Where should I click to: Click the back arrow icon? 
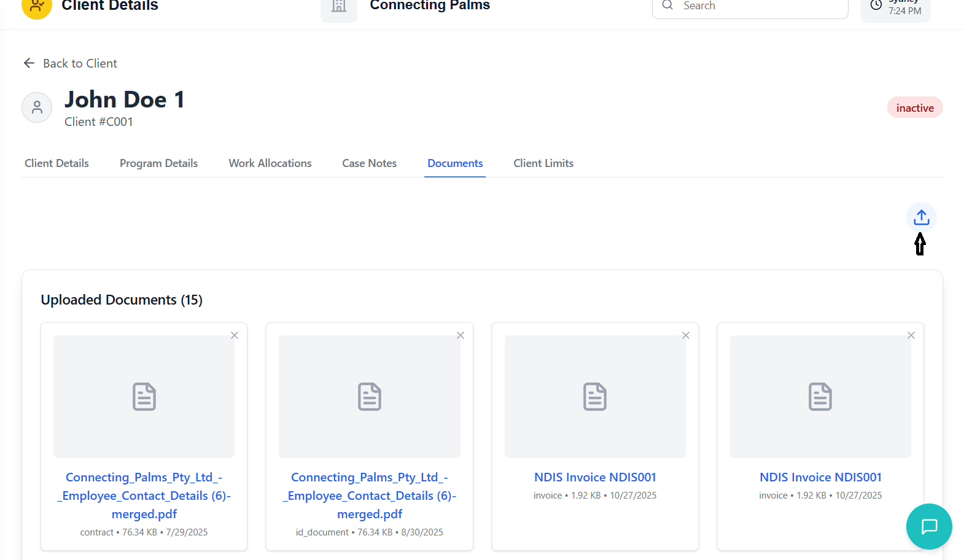pyautogui.click(x=29, y=63)
